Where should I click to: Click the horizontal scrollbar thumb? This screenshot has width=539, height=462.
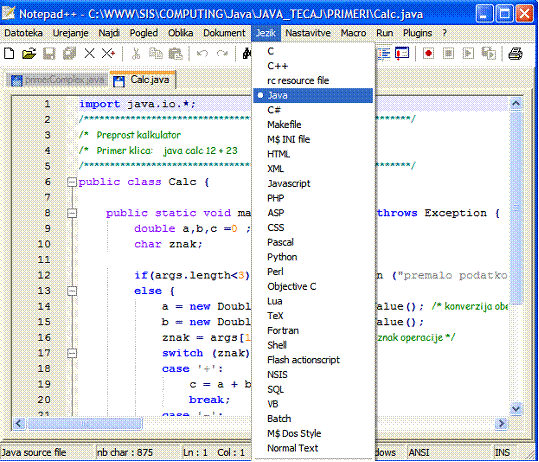(x=85, y=423)
